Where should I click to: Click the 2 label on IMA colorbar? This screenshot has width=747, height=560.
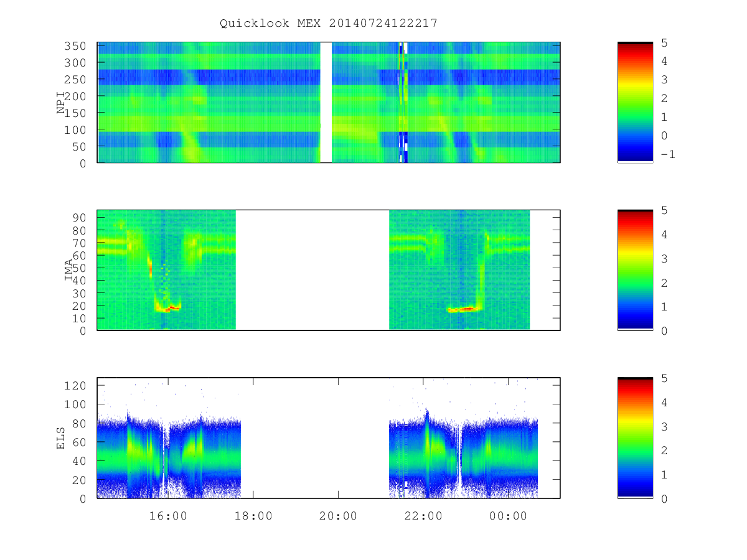[663, 282]
